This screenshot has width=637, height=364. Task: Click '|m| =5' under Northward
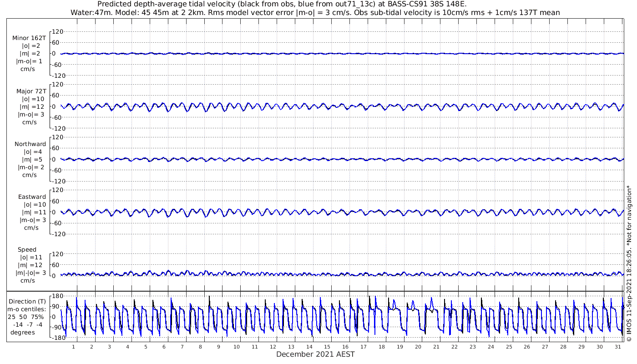(x=33, y=159)
